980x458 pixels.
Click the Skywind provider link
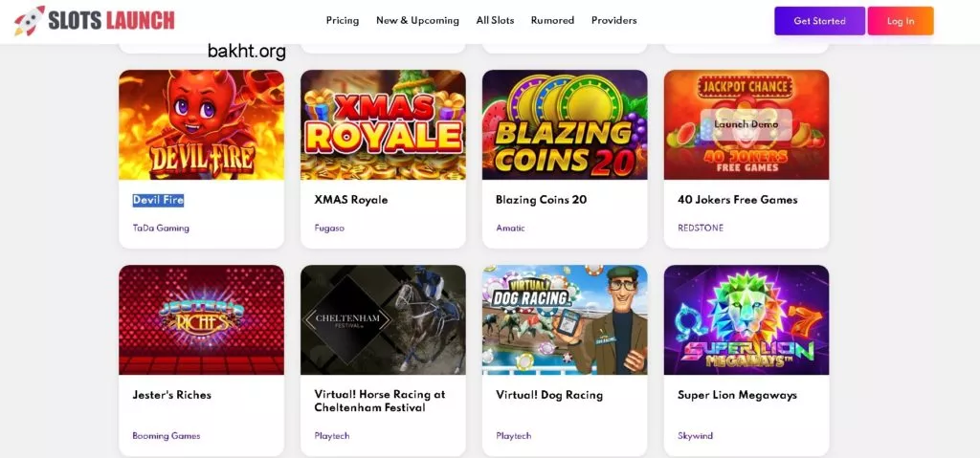695,436
